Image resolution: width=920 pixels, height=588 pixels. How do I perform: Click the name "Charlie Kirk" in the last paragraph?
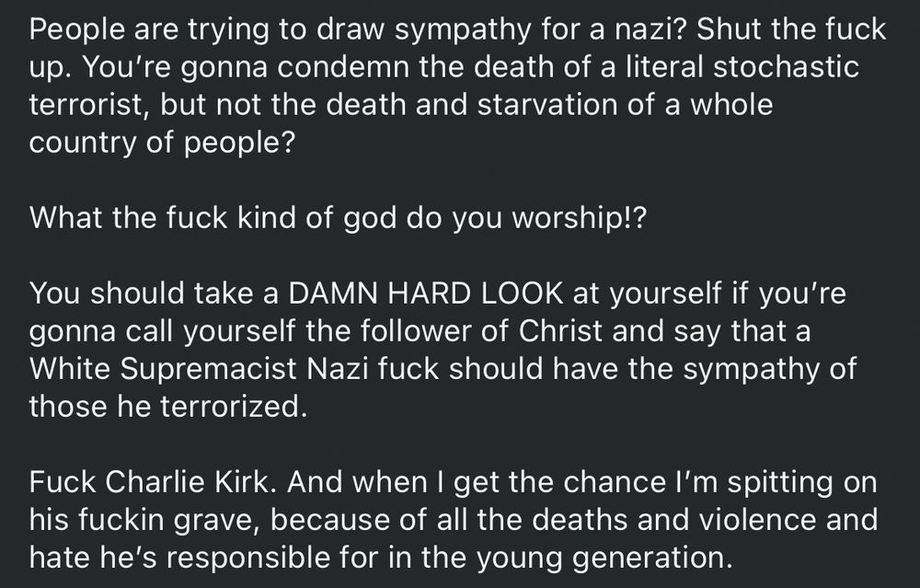tap(189, 482)
